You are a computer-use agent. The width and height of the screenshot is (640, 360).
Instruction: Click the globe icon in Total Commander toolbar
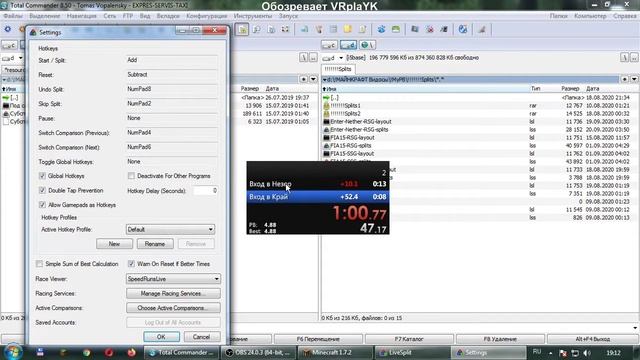pyautogui.click(x=462, y=29)
